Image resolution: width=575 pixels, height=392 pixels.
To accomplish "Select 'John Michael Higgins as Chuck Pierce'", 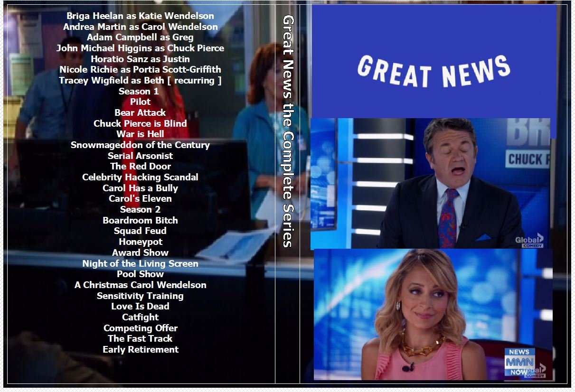I will [140, 48].
